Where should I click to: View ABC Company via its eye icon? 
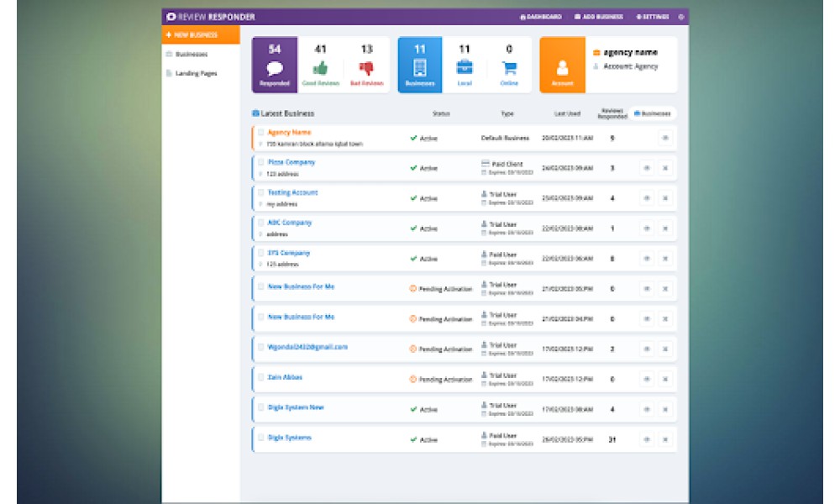647,228
